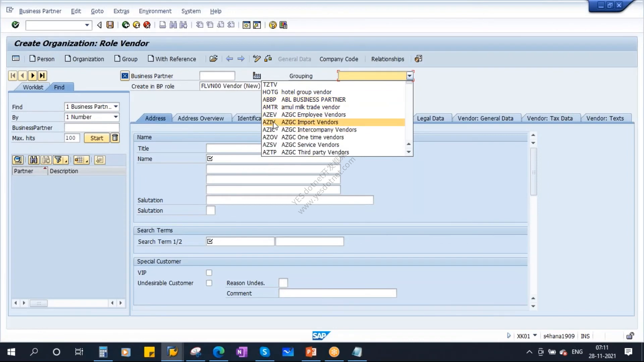644x362 pixels.
Task: Expand the Grouping dropdown arrow
Action: (x=409, y=76)
